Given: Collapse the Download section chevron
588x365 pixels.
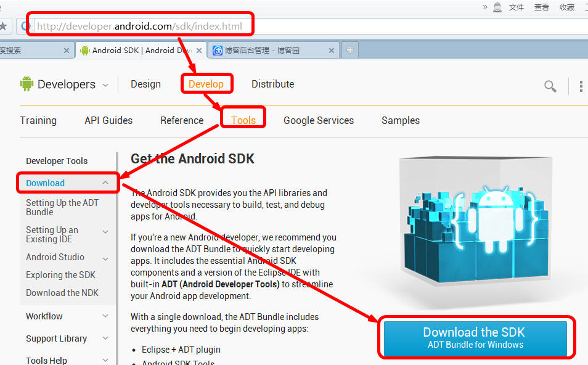Looking at the screenshot, I should (x=105, y=182).
